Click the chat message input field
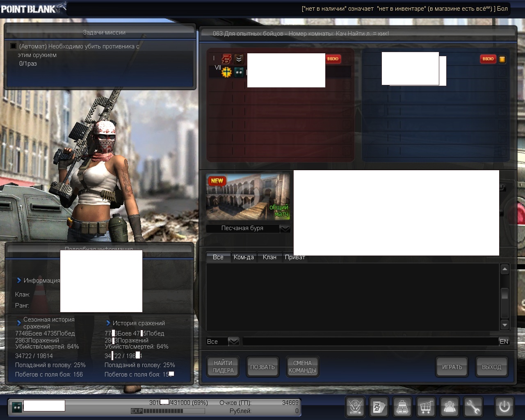The width and height of the screenshot is (525, 420). [x=370, y=341]
